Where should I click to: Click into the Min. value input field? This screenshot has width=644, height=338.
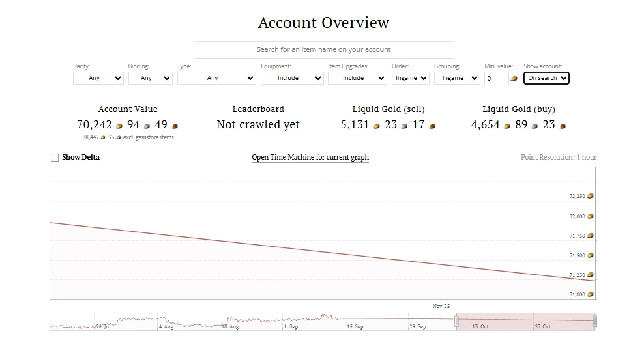coord(496,78)
